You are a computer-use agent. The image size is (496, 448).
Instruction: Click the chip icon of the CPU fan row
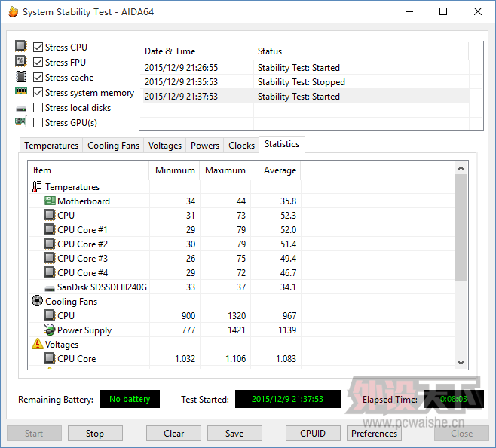[x=49, y=315]
